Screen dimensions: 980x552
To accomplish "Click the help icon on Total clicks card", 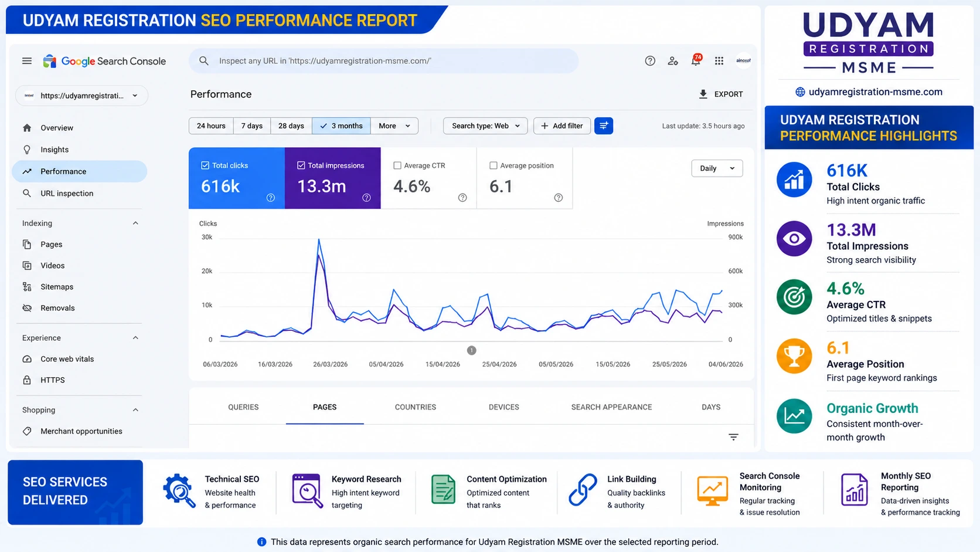I will 270,198.
